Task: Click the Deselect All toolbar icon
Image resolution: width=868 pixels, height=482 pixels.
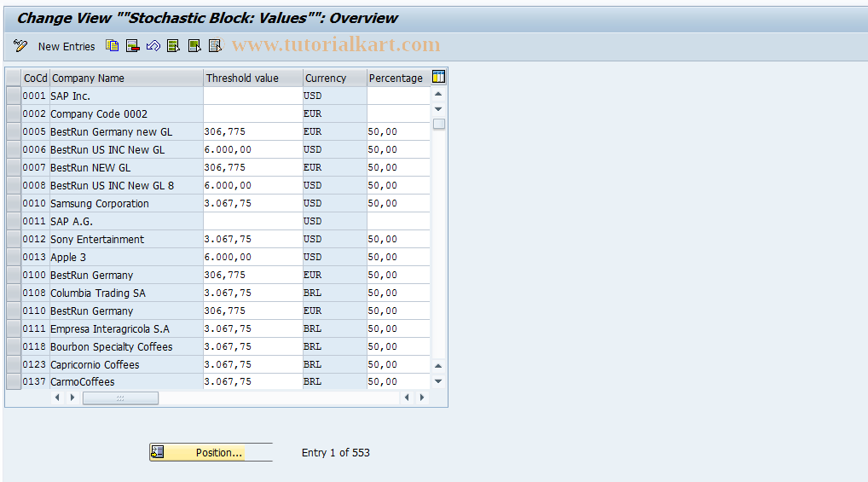Action: 215,46
